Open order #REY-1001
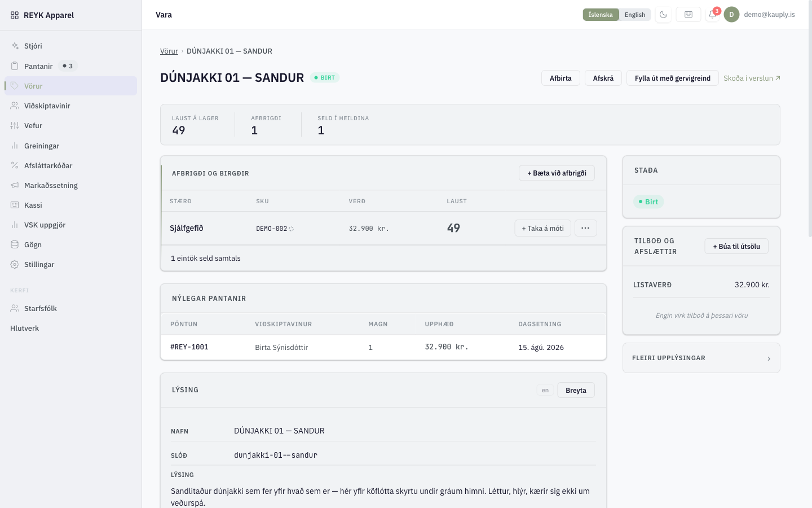The height and width of the screenshot is (508, 812). pyautogui.click(x=189, y=347)
